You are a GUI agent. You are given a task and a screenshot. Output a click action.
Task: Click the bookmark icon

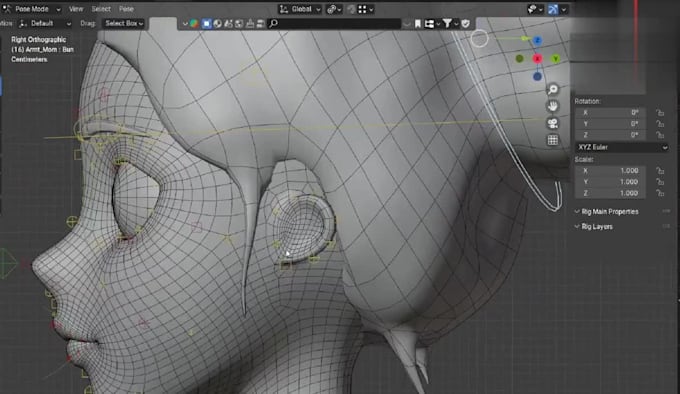418,23
